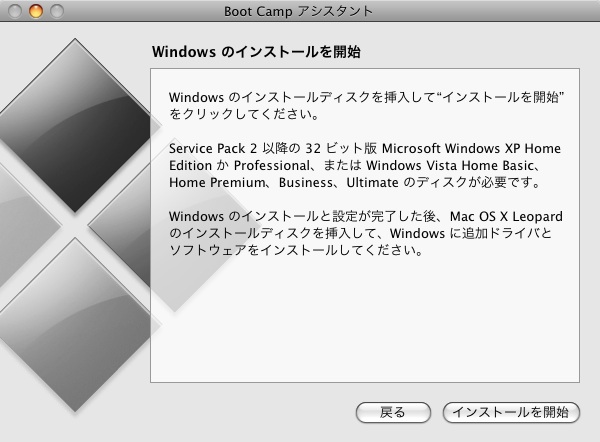Click the text mentioning Mac OS X Leopard

pos(366,233)
